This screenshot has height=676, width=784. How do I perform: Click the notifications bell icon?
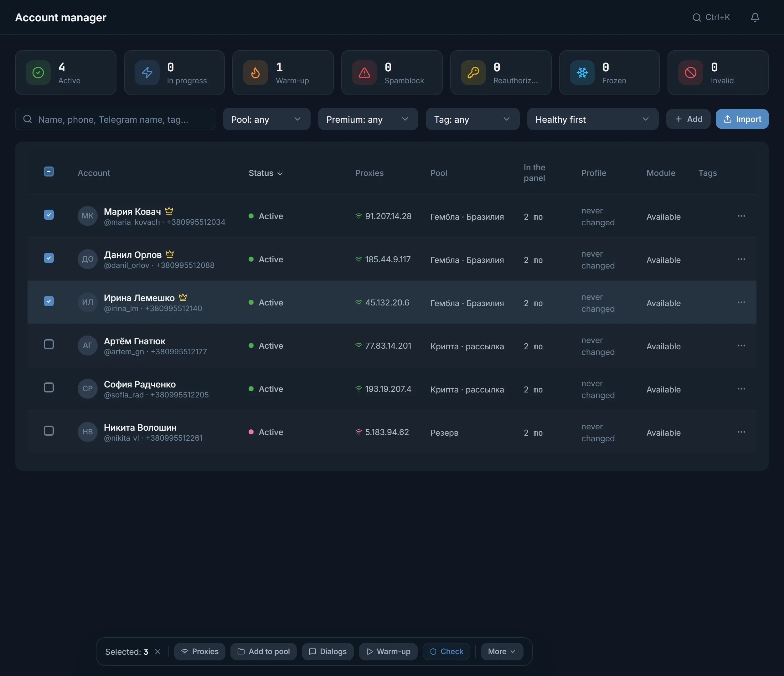(x=755, y=18)
